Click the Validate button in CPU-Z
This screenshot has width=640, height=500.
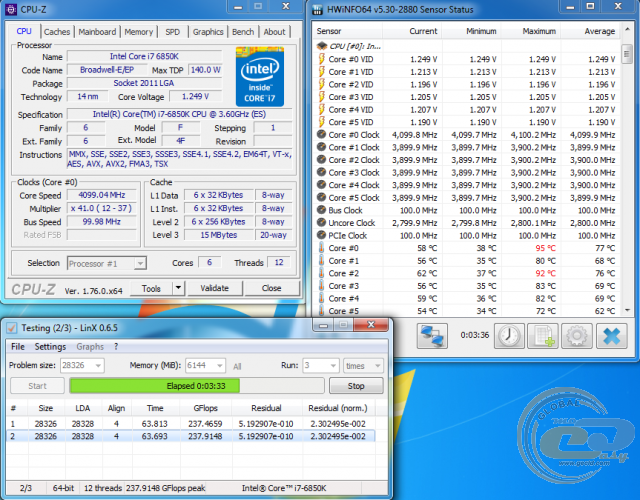214,288
